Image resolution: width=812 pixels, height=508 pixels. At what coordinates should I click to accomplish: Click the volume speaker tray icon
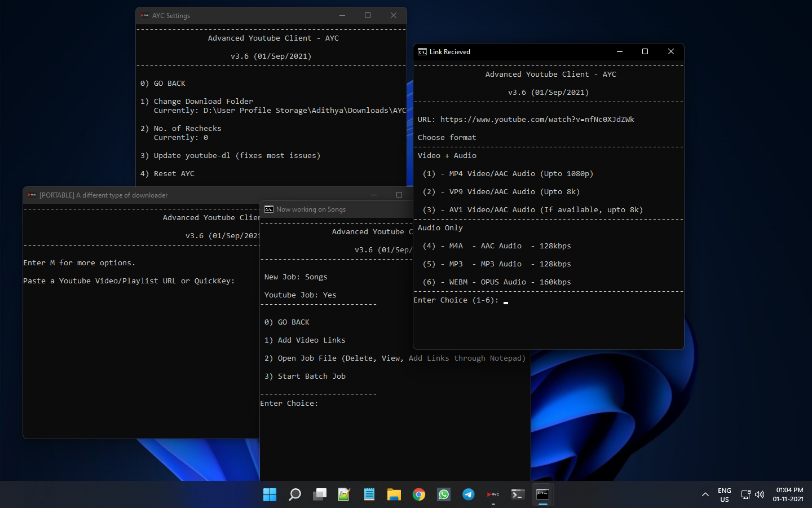point(760,494)
